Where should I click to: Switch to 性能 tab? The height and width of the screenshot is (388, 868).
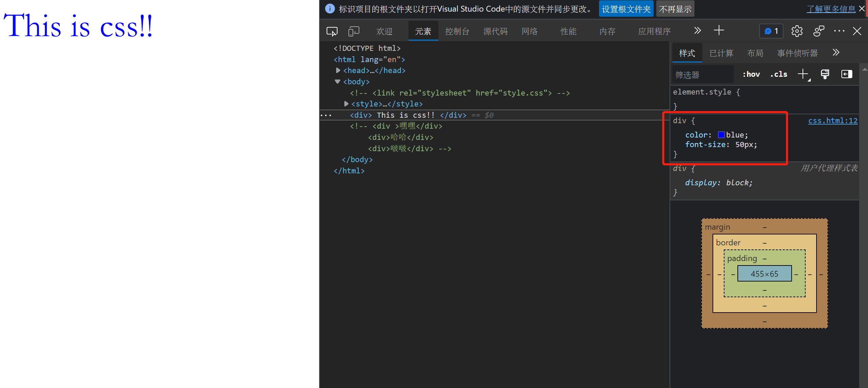[x=568, y=31]
